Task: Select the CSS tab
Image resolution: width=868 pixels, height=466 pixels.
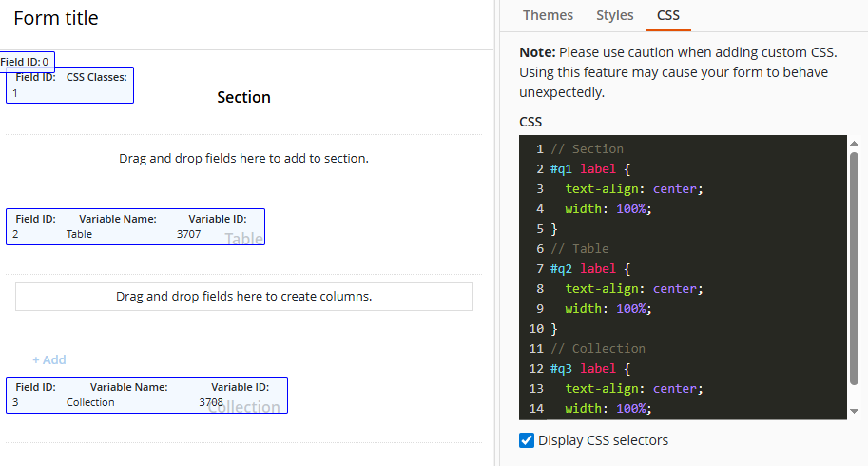Action: click(x=668, y=15)
